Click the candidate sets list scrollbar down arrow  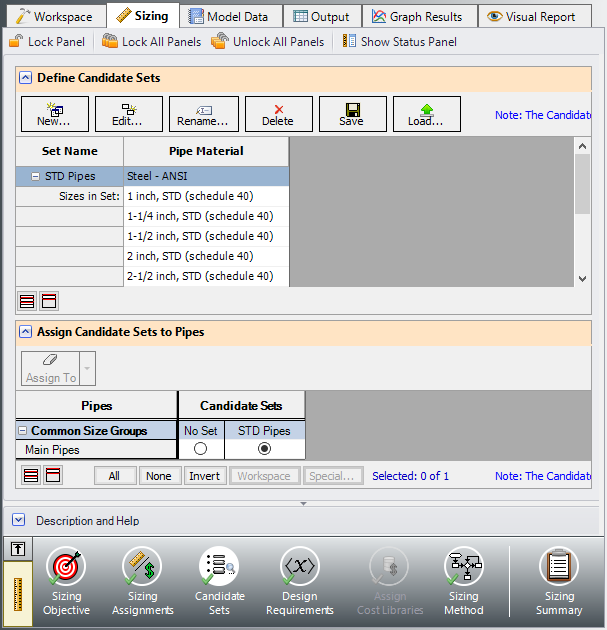pyautogui.click(x=582, y=278)
